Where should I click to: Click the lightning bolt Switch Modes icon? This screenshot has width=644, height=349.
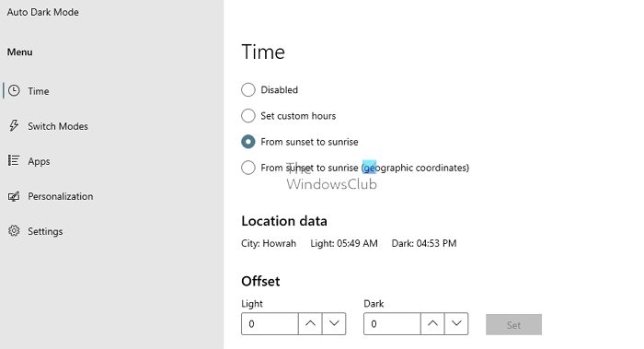[14, 125]
